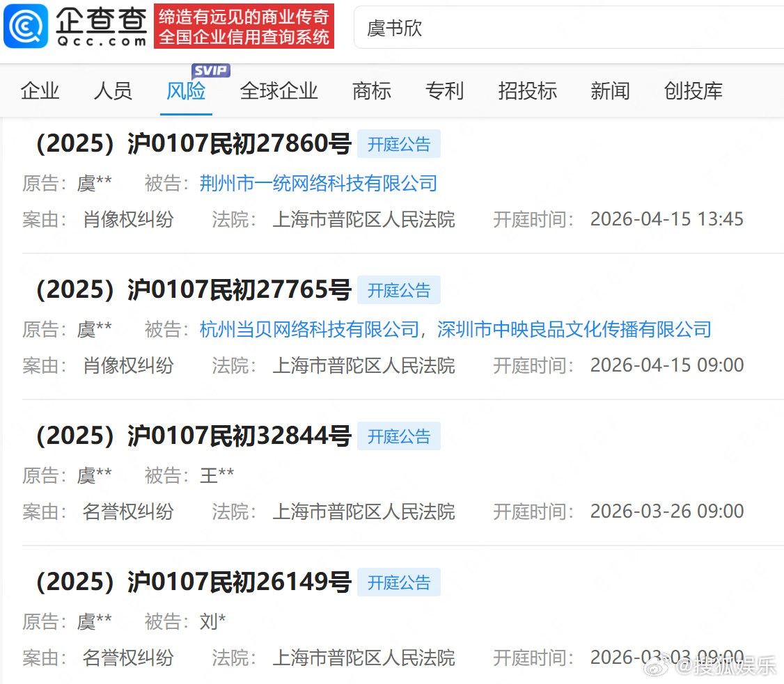Click court name in case 27860 row
This screenshot has height=684, width=784.
(x=364, y=219)
